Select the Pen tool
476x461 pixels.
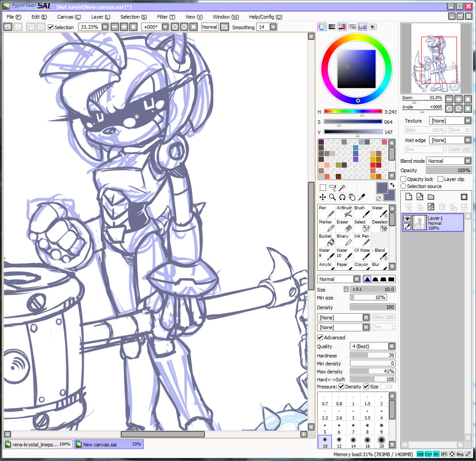pyautogui.click(x=326, y=211)
